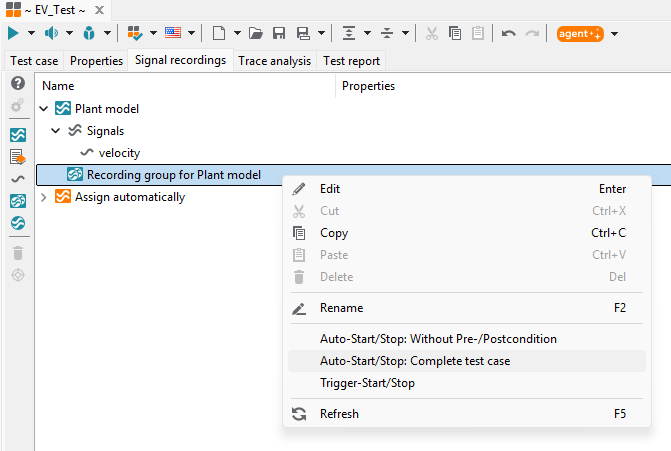671x451 pixels.
Task: Switch to the Properties tab
Action: click(96, 61)
